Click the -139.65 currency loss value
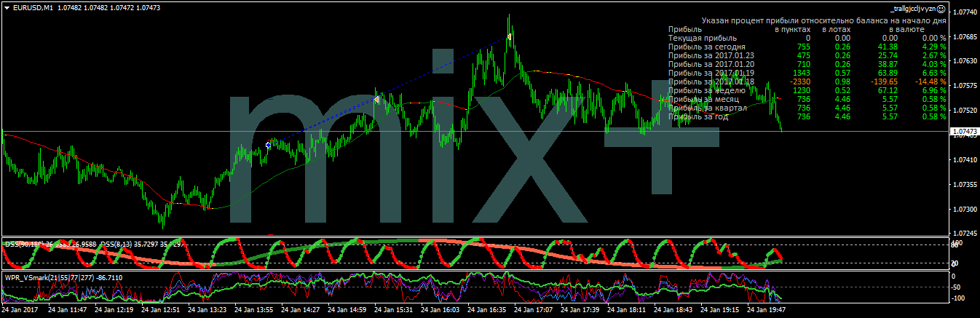Viewport: 980px width, 318px height. pos(883,82)
